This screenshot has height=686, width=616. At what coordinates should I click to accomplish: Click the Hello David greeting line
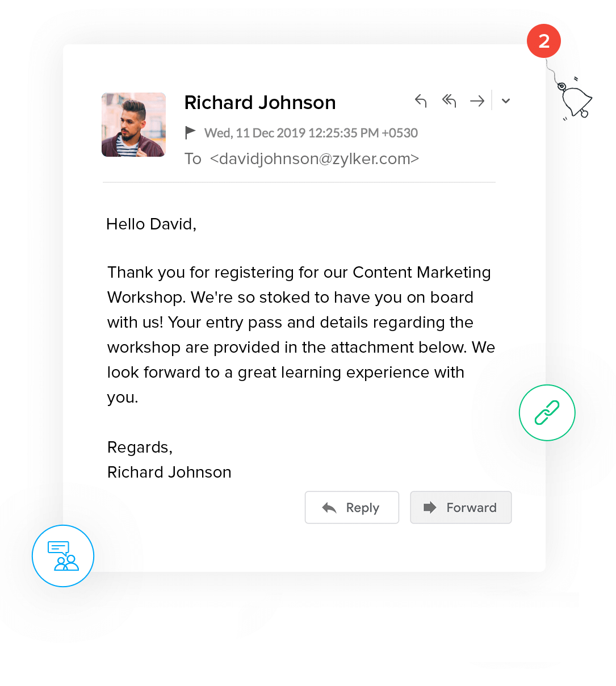pos(152,224)
